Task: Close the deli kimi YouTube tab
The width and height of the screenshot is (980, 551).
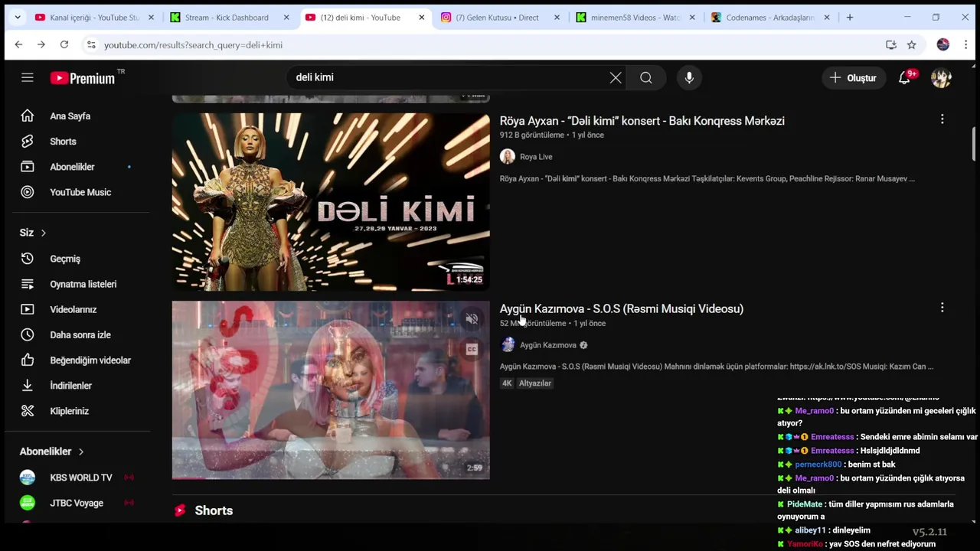Action: [421, 18]
